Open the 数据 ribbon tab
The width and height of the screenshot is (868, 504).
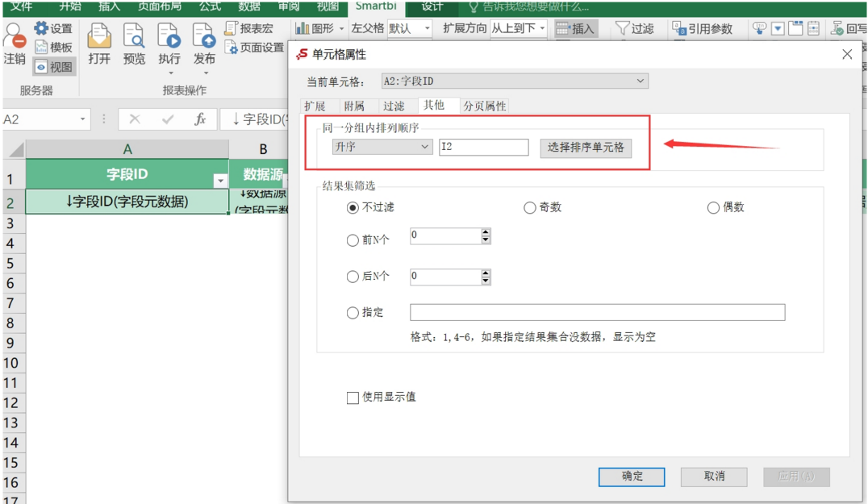[x=249, y=6]
